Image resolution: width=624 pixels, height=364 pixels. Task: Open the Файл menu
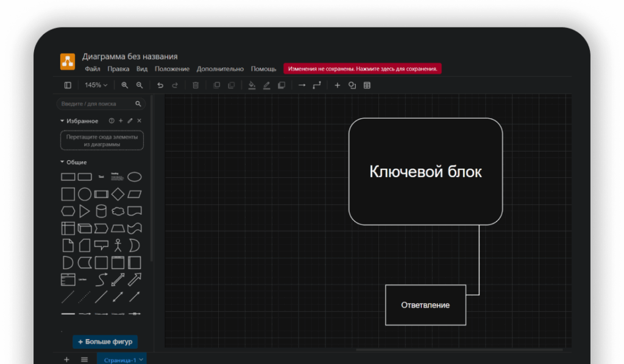tap(93, 69)
